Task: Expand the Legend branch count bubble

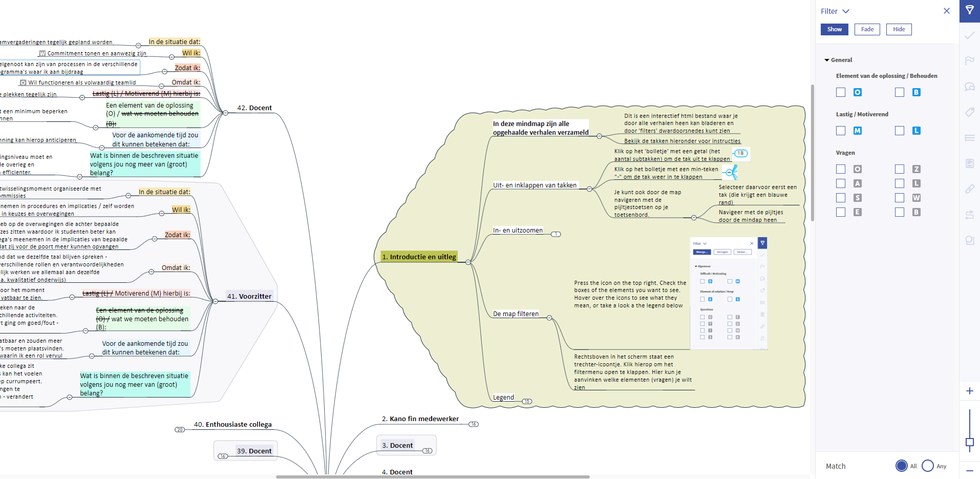Action: pos(527,401)
